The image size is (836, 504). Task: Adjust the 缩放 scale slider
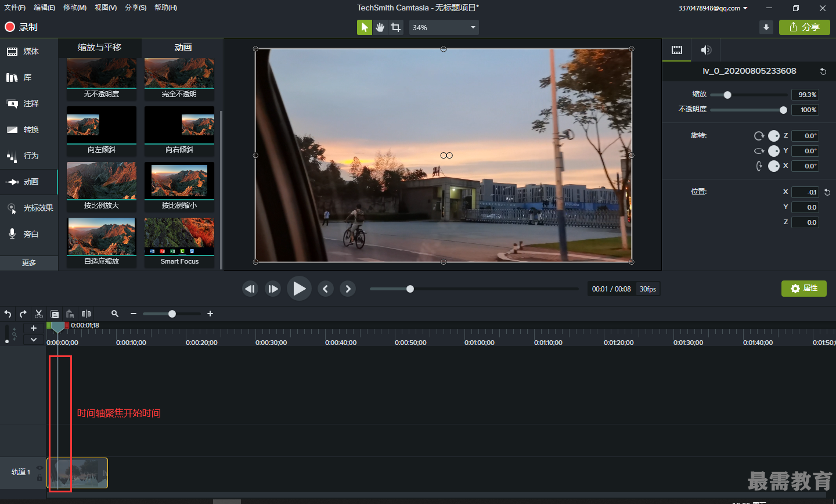tap(749, 95)
